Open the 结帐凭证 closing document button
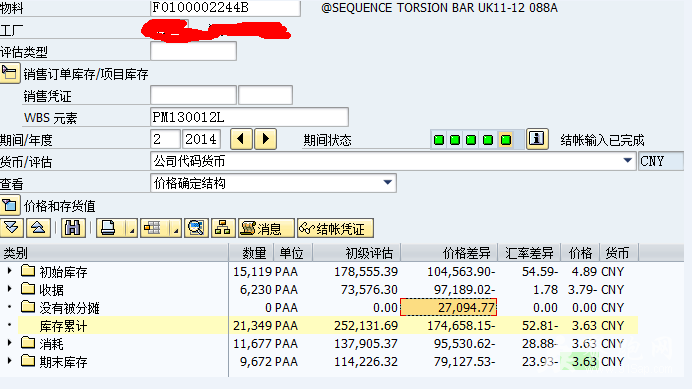Image resolution: width=692 pixels, height=389 pixels. tap(335, 228)
